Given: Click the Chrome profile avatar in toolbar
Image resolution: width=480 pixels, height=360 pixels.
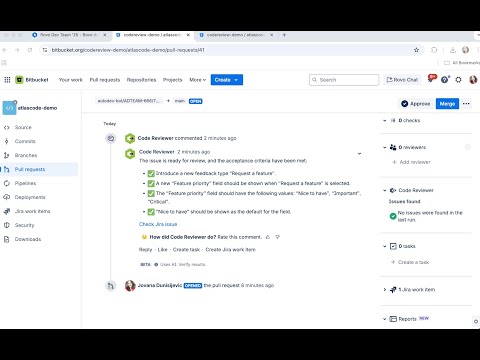Looking at the screenshot, I should [x=465, y=50].
